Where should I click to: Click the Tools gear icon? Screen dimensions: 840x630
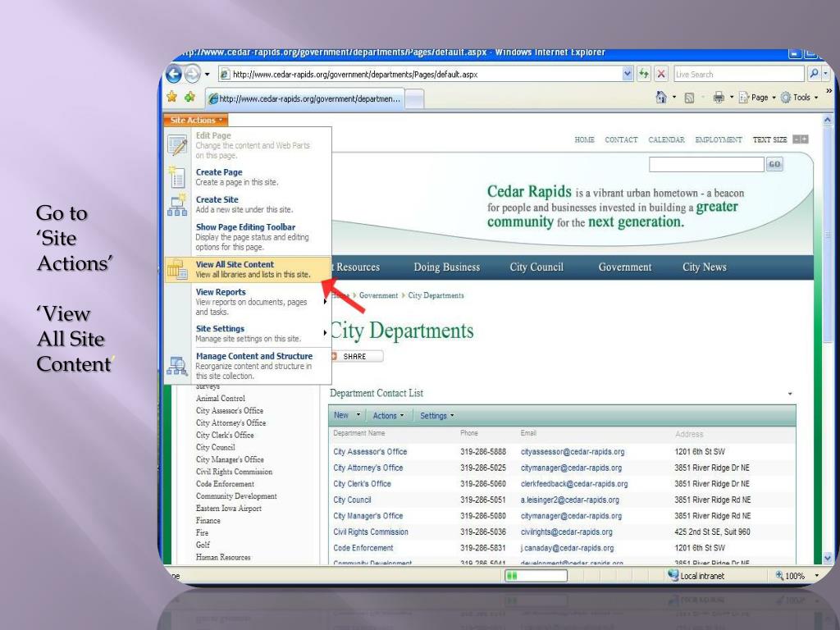pos(786,98)
